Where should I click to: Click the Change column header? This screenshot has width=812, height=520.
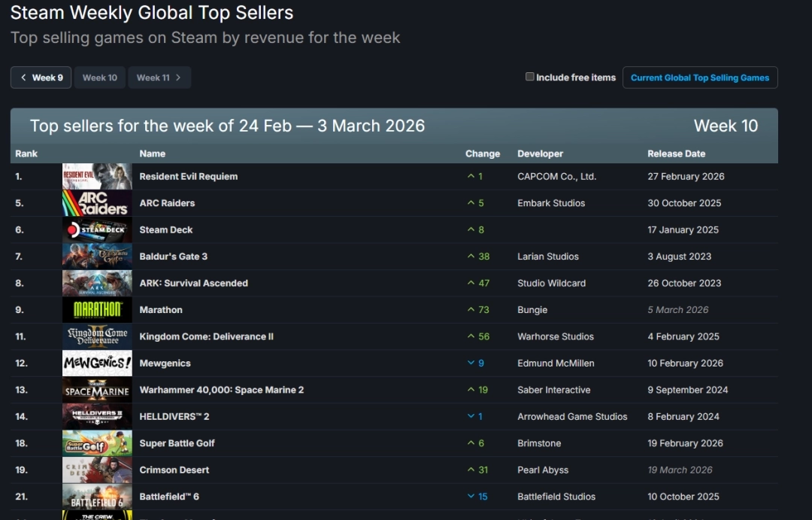tap(483, 154)
